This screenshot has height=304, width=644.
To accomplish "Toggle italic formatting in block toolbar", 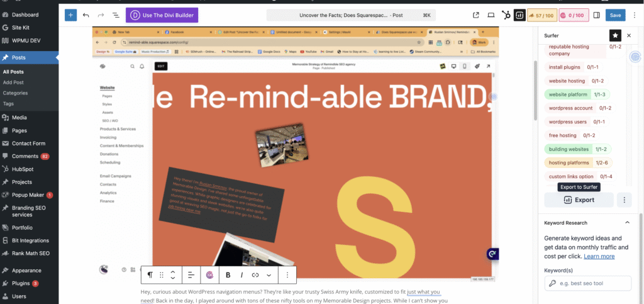I will 241,275.
